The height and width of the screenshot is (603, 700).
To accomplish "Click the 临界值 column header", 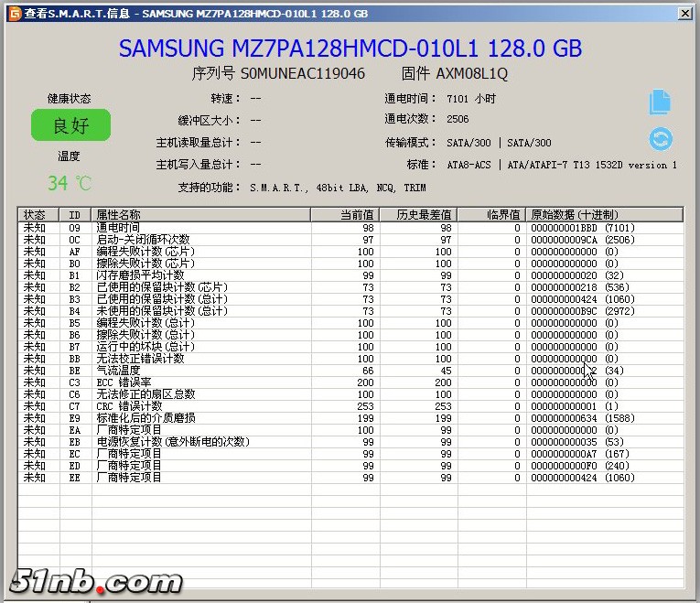I will [491, 214].
